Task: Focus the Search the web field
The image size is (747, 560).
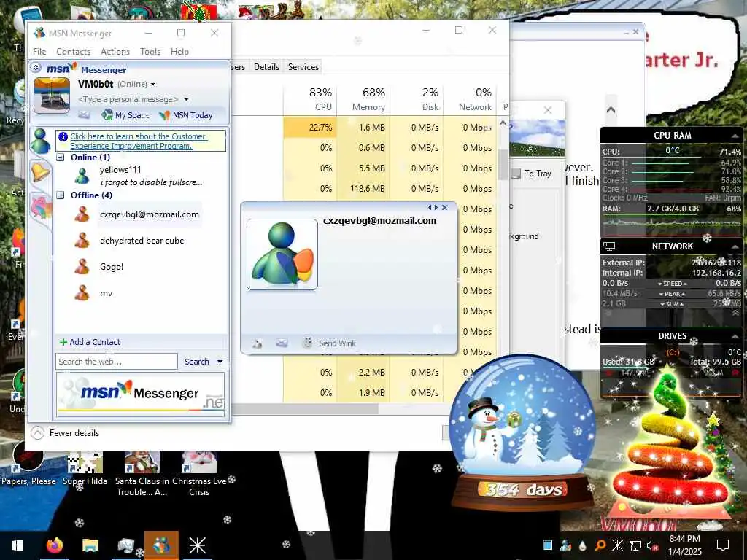Action: click(x=117, y=362)
